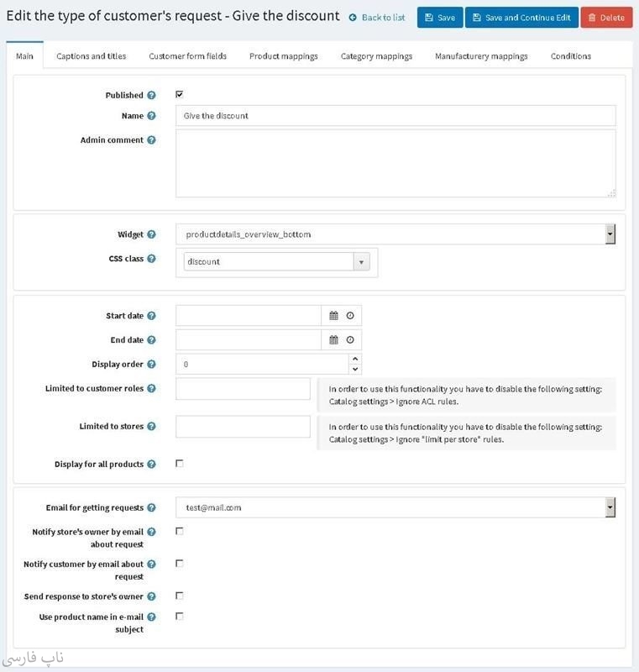
Task: Go to Back to list link
Action: (377, 18)
